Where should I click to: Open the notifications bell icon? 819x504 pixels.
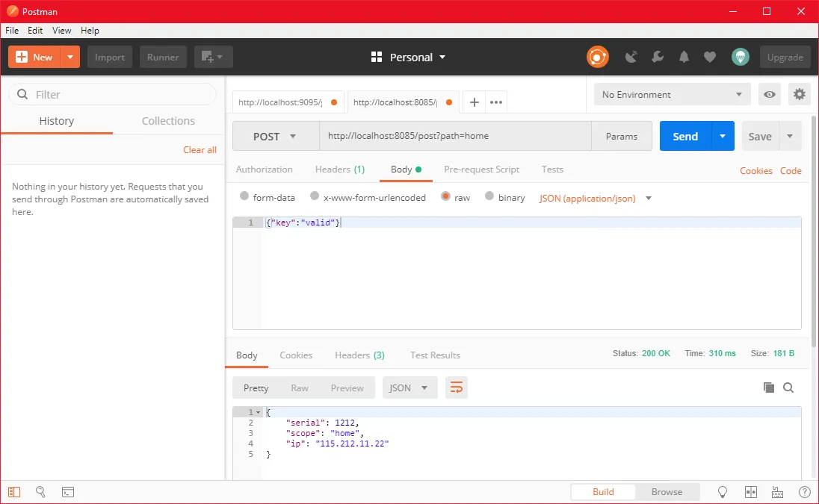(684, 57)
